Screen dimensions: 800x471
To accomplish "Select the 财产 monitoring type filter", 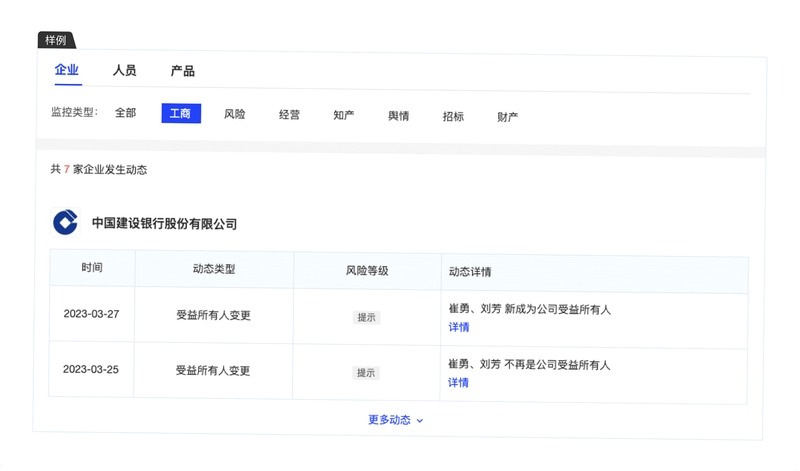I will tap(508, 117).
